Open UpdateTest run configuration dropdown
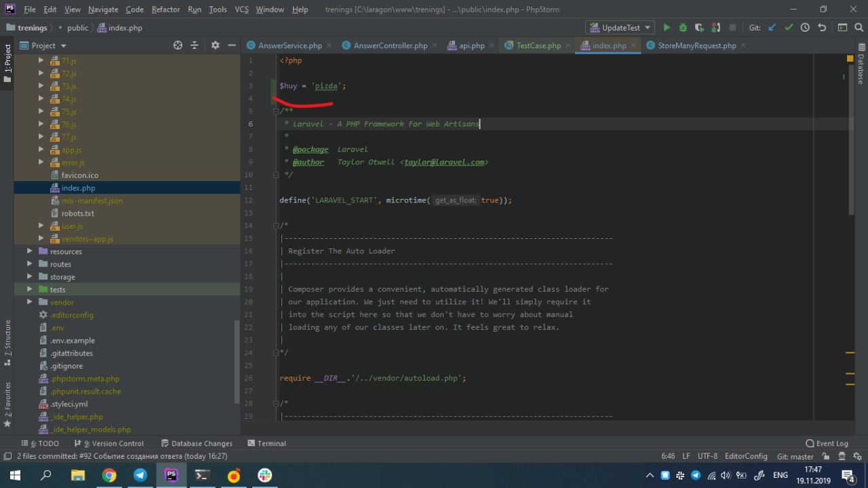The height and width of the screenshot is (488, 868). (x=620, y=28)
